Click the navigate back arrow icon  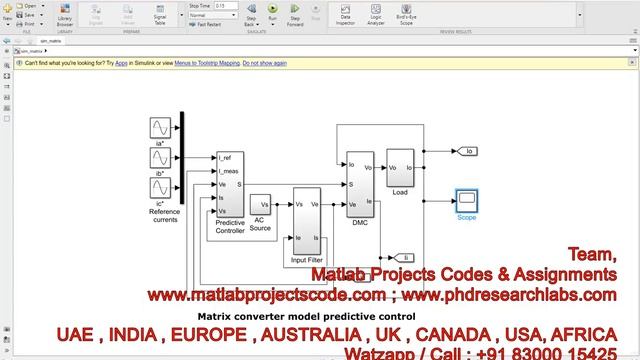coord(7,41)
